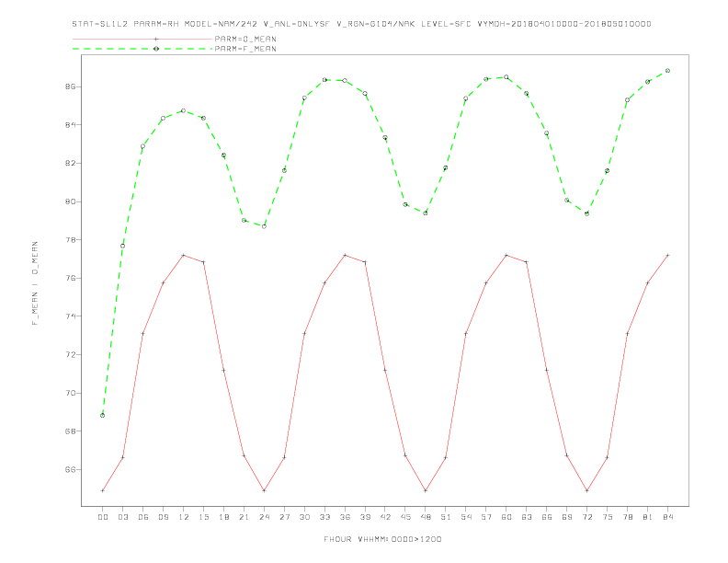
Task: Select green F_MEAN trough point at hour 48
Action: click(x=426, y=213)
